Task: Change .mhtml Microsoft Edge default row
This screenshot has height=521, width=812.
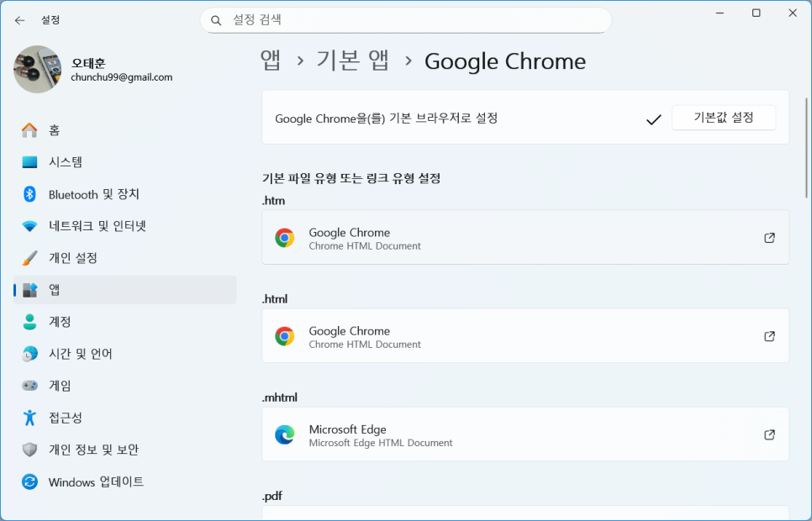Action: (525, 434)
